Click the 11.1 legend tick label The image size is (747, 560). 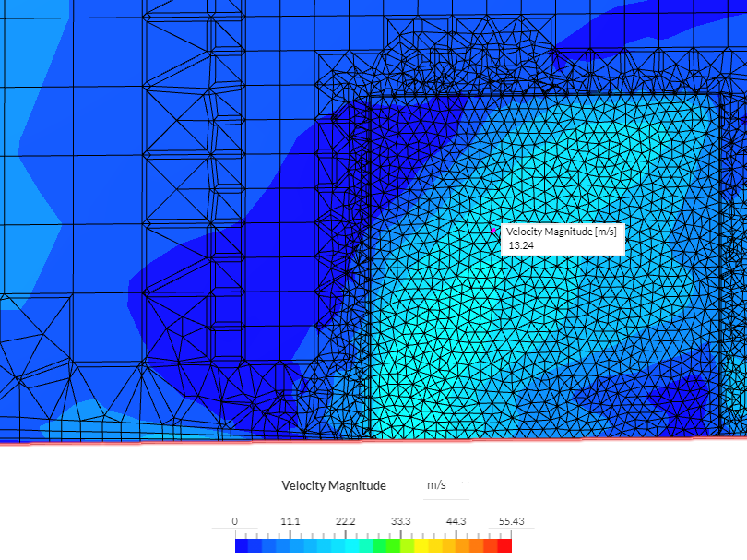(x=290, y=521)
